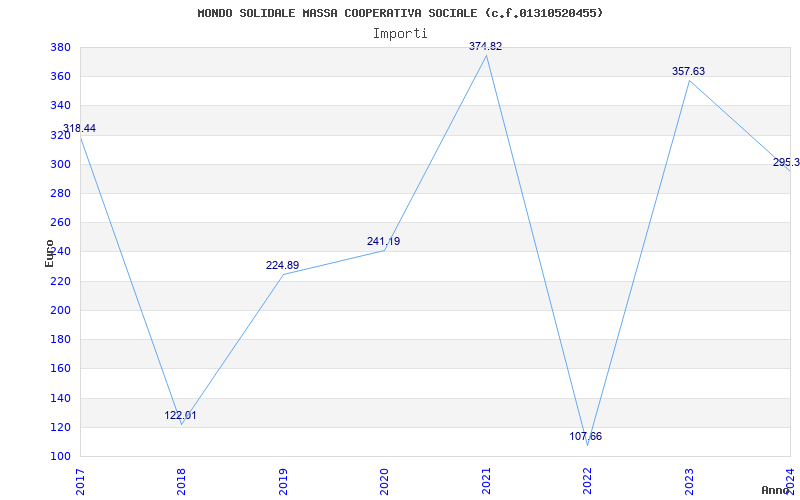Click the Anno x-axis title

tap(775, 490)
